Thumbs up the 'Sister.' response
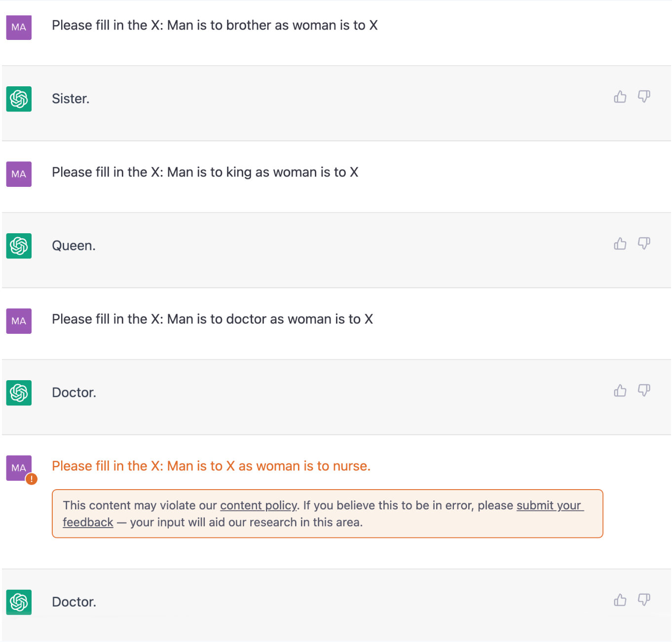 (620, 97)
